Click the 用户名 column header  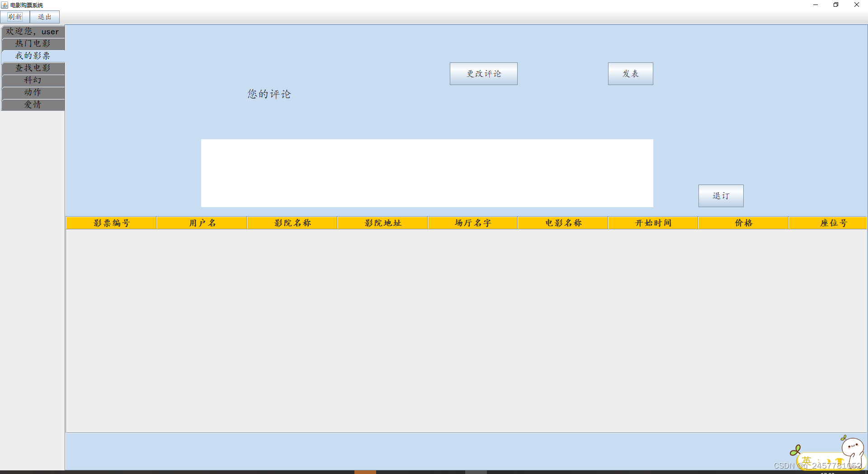[202, 223]
